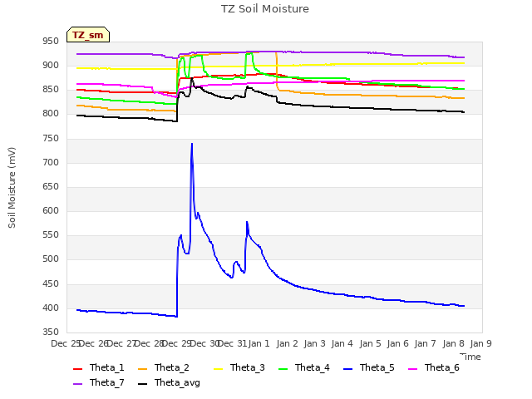The width and height of the screenshot is (532, 399).
Task: Click the Theta_3 yellow legend swatch
Action: click(218, 369)
